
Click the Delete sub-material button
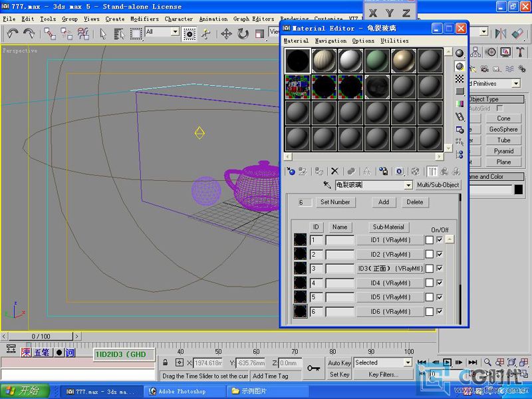click(414, 202)
